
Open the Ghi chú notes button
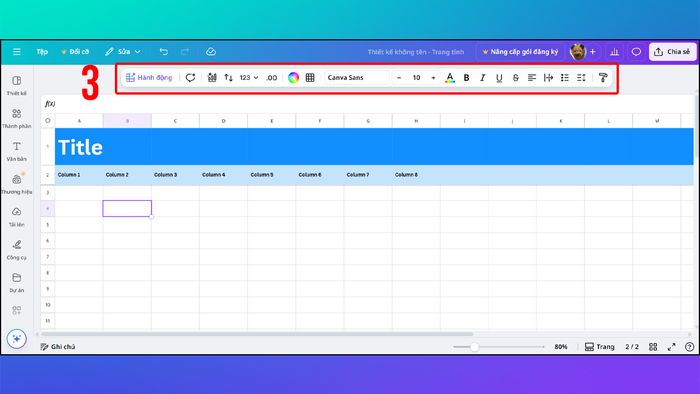pyautogui.click(x=58, y=347)
